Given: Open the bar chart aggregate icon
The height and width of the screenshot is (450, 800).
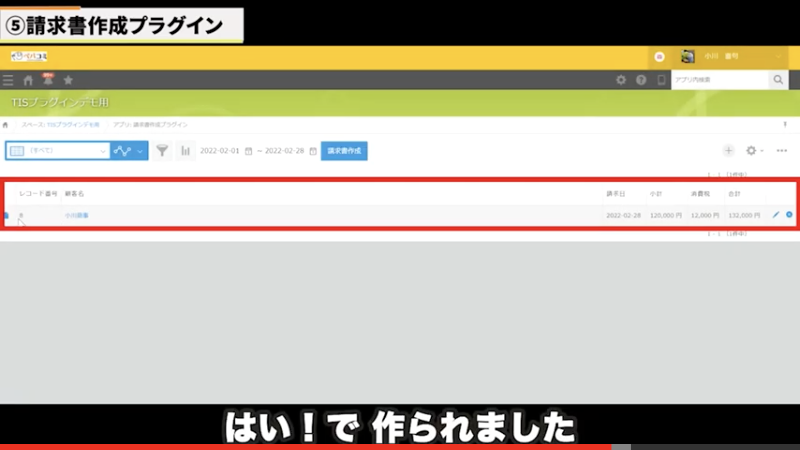Looking at the screenshot, I should [x=185, y=151].
